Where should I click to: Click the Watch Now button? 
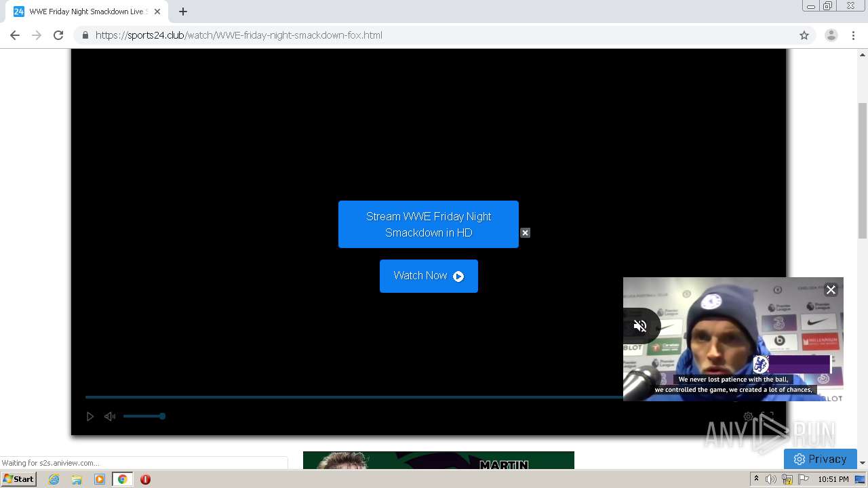(x=429, y=276)
